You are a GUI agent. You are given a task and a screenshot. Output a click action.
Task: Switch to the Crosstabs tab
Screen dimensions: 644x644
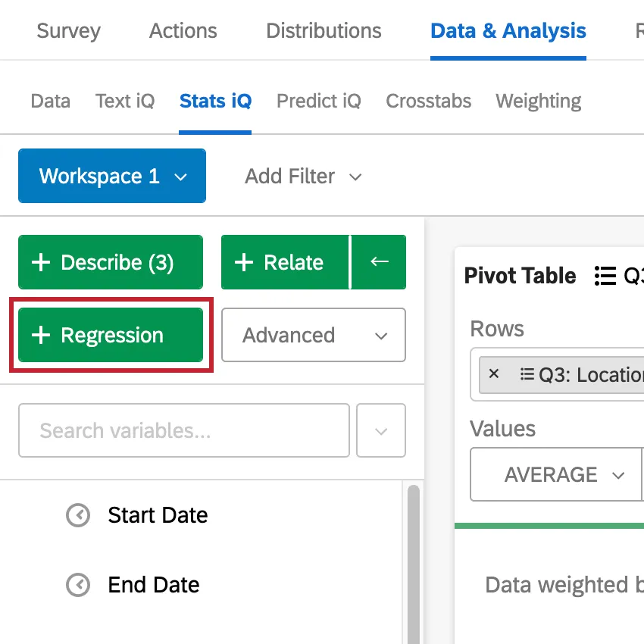pos(428,100)
